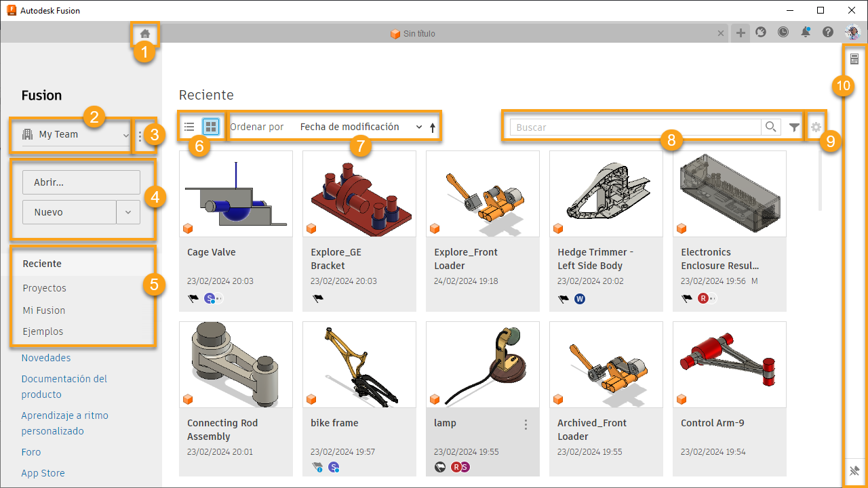Open the Connecting Rod Assembly thumbnail
The width and height of the screenshot is (868, 488).
pos(236,364)
